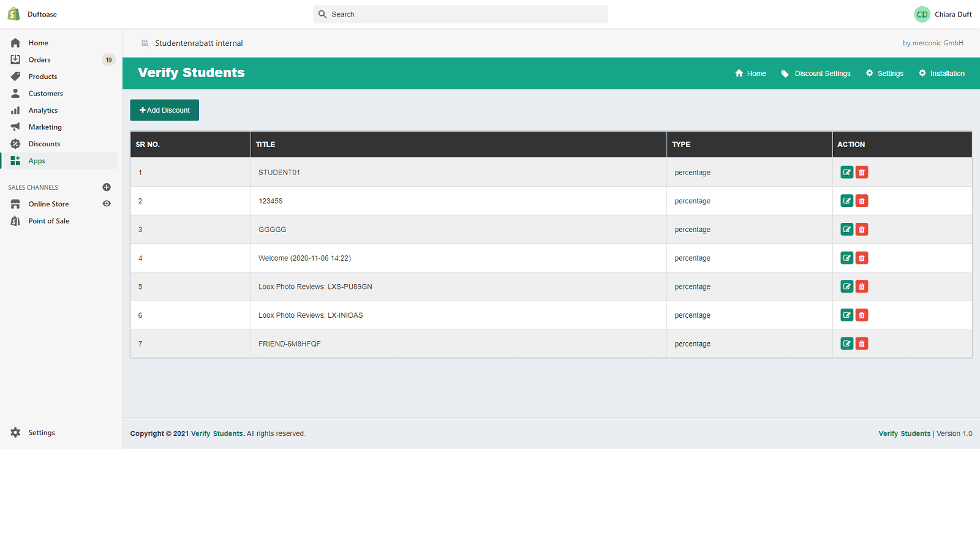980x551 pixels.
Task: Delete the GGGGG discount using trash icon
Action: [x=862, y=229]
